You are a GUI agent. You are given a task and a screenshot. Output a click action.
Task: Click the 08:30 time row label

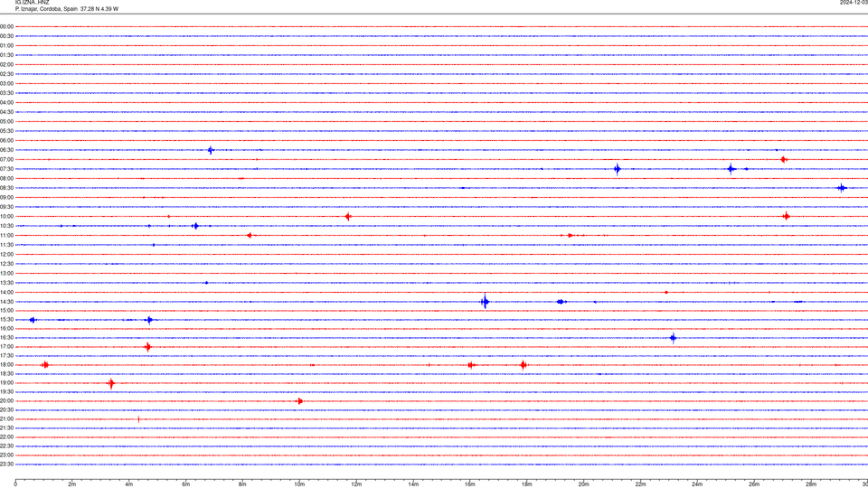6,188
